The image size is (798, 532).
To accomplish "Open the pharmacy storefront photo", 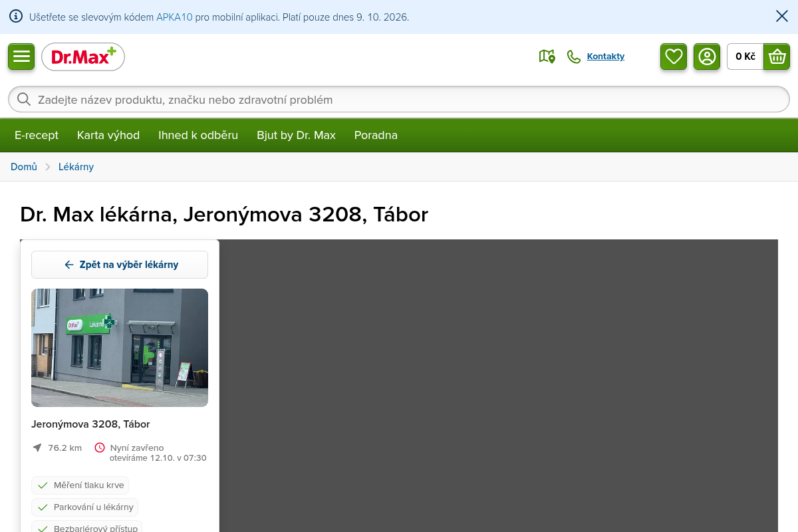I will click(120, 348).
